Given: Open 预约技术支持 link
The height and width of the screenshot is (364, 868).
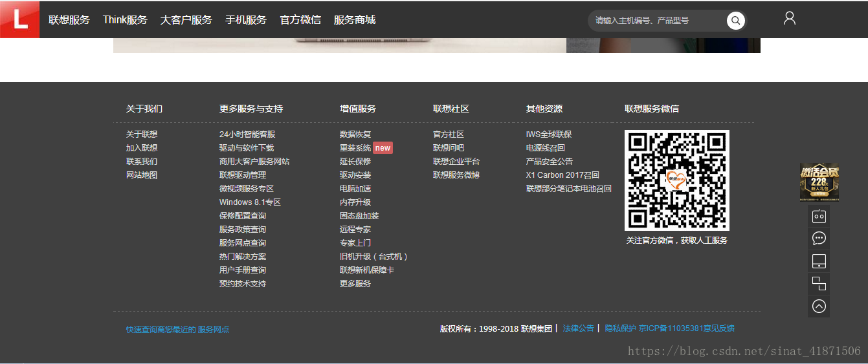Looking at the screenshot, I should [243, 284].
